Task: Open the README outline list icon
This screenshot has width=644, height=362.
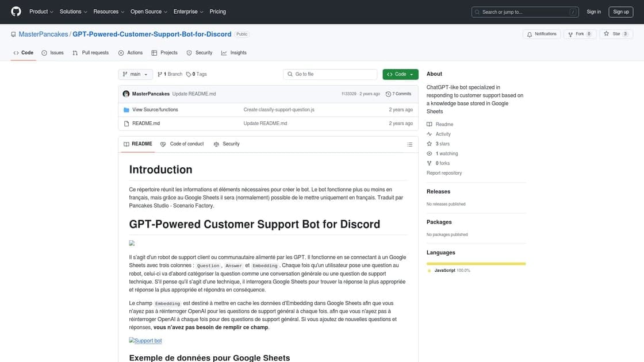Action: click(409, 144)
